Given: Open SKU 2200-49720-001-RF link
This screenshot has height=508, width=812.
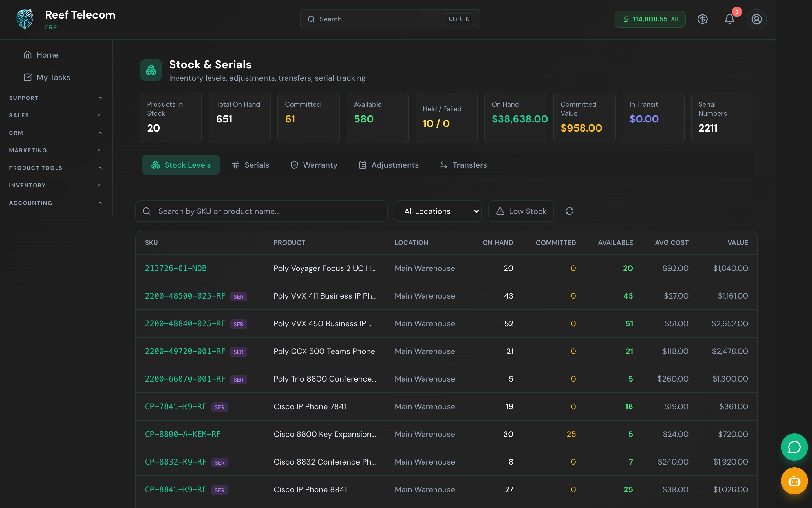Looking at the screenshot, I should [185, 351].
